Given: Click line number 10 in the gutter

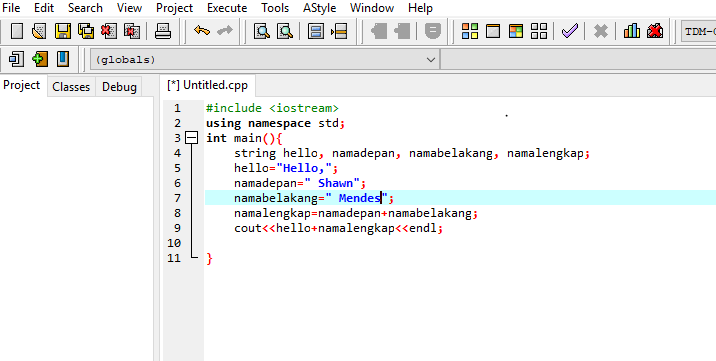Looking at the screenshot, I should (x=174, y=243).
